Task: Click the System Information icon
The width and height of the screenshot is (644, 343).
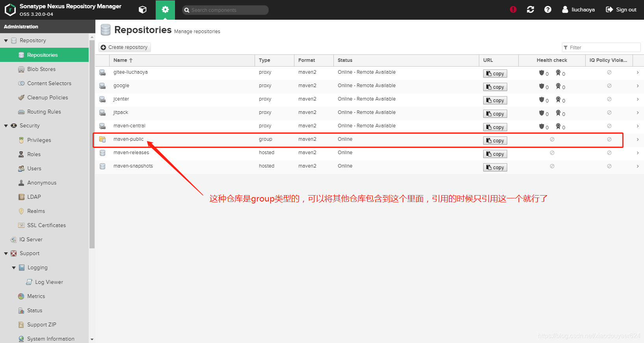Action: pyautogui.click(x=21, y=339)
